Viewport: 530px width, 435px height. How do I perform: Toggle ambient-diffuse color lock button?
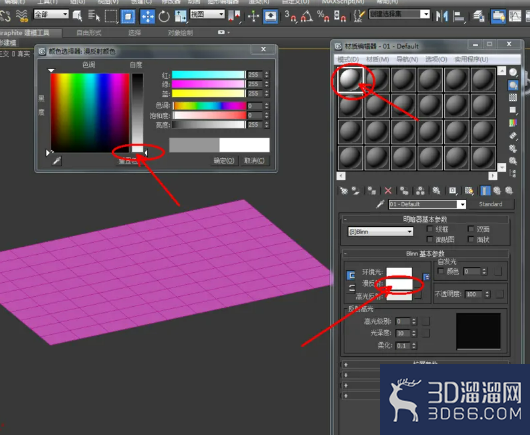point(351,275)
